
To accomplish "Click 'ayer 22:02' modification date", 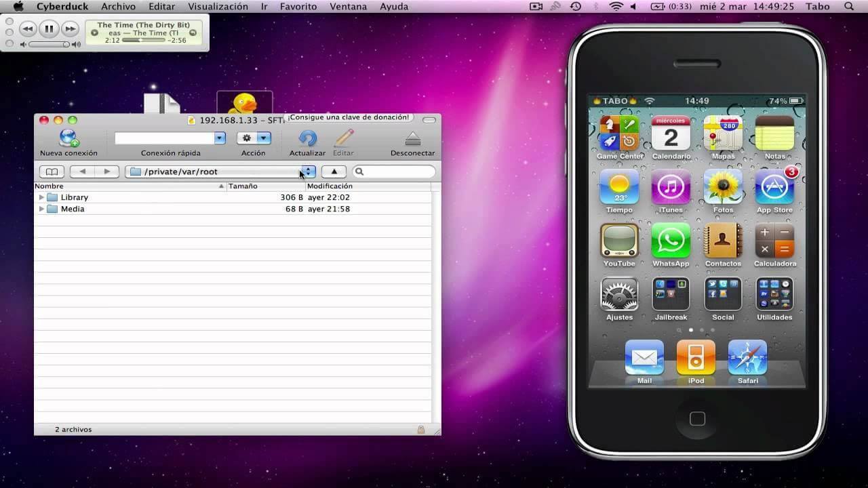I will [x=329, y=197].
